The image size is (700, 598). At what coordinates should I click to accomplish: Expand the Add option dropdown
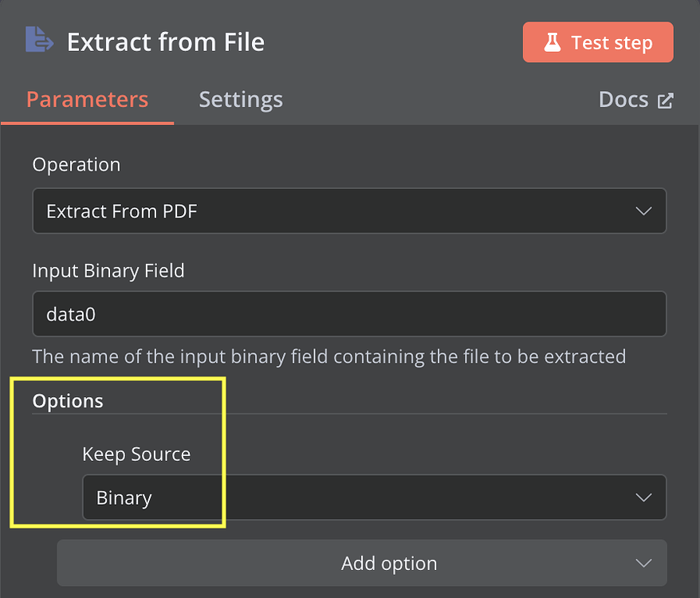click(389, 563)
